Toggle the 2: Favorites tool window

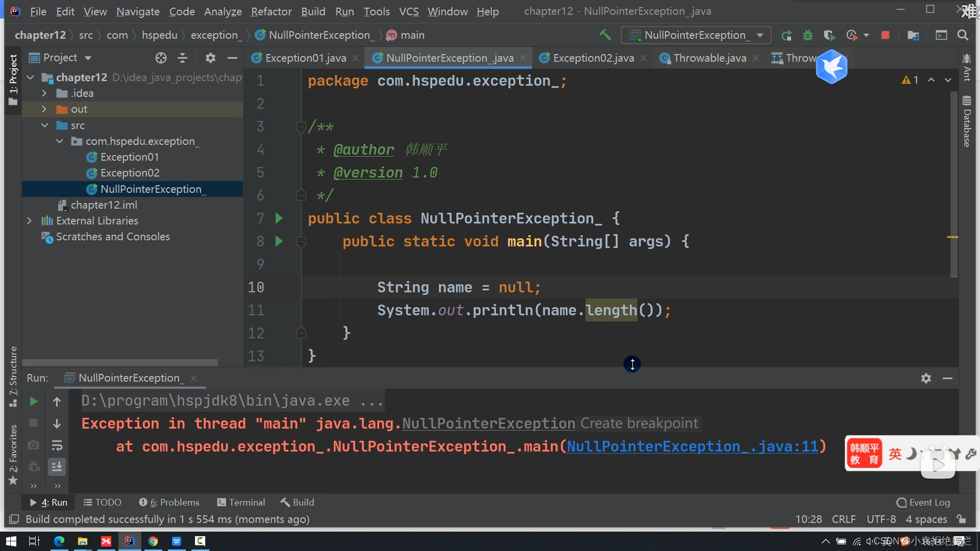(x=13, y=455)
